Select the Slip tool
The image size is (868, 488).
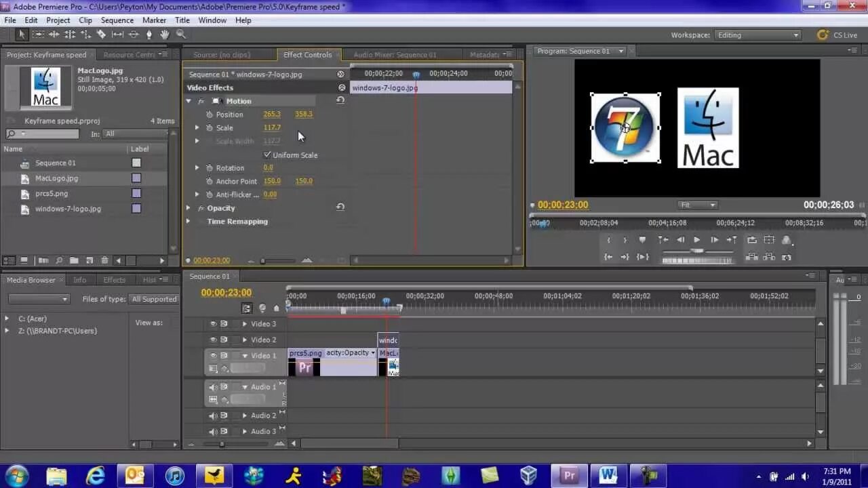117,34
